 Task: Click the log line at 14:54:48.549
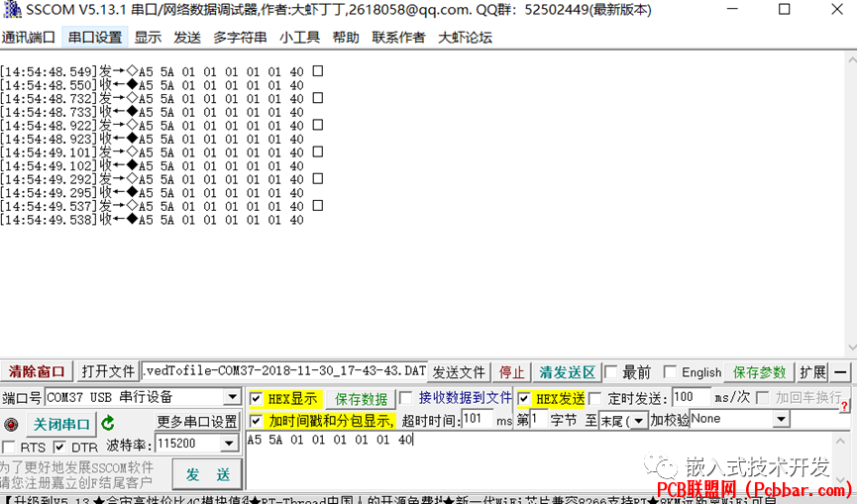point(161,71)
